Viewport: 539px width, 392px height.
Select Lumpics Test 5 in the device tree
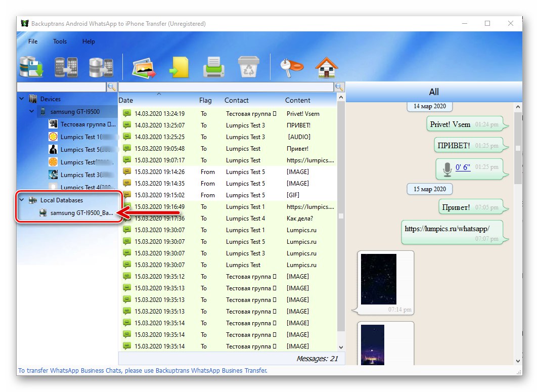(x=81, y=149)
